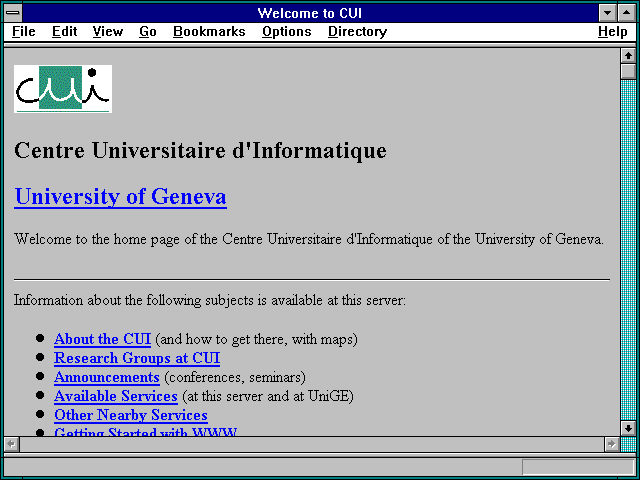Maximize the window with up-arrow button
Image resolution: width=640 pixels, height=480 pixels.
pos(627,13)
